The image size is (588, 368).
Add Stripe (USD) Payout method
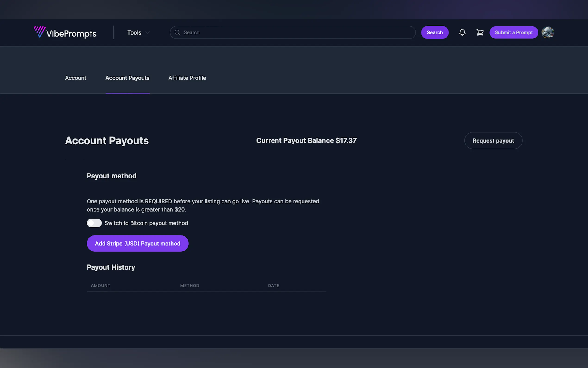pyautogui.click(x=138, y=243)
